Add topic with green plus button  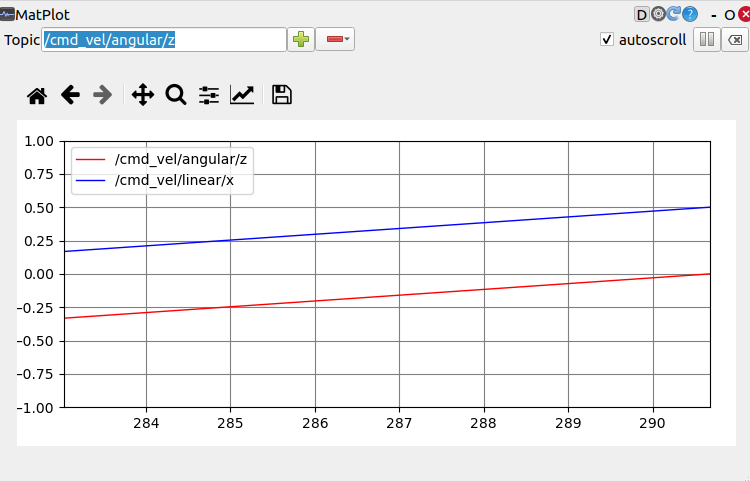(301, 40)
